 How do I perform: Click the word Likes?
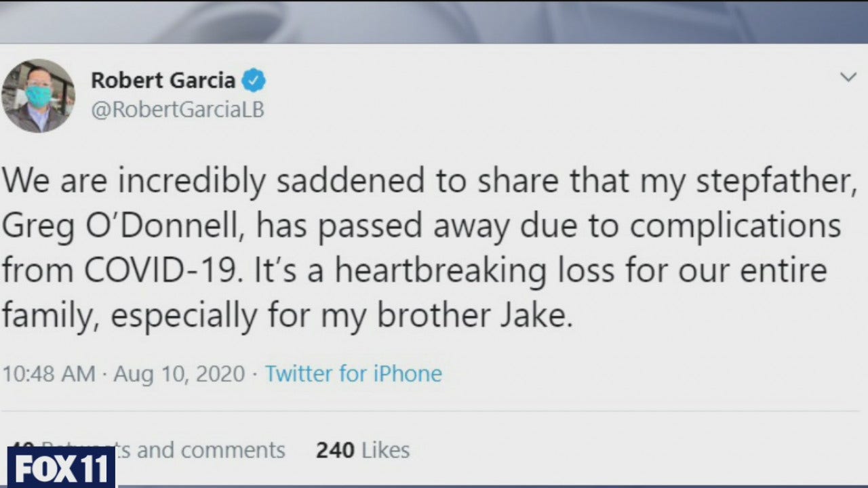[x=385, y=450]
